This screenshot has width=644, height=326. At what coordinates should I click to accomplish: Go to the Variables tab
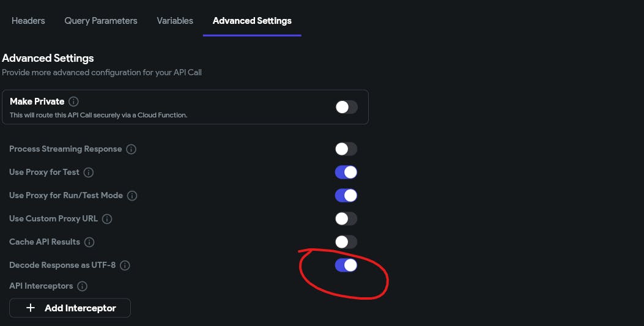point(175,21)
